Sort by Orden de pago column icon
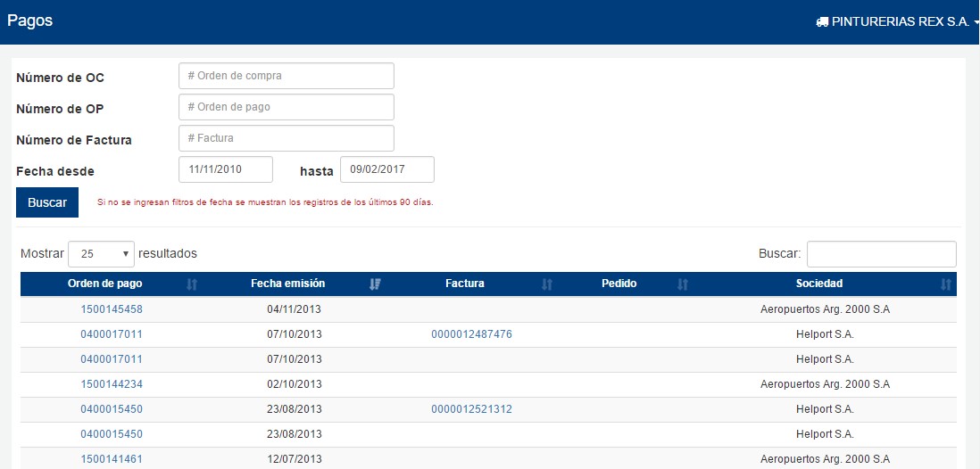Screen dimensions: 980x469 point(192,284)
